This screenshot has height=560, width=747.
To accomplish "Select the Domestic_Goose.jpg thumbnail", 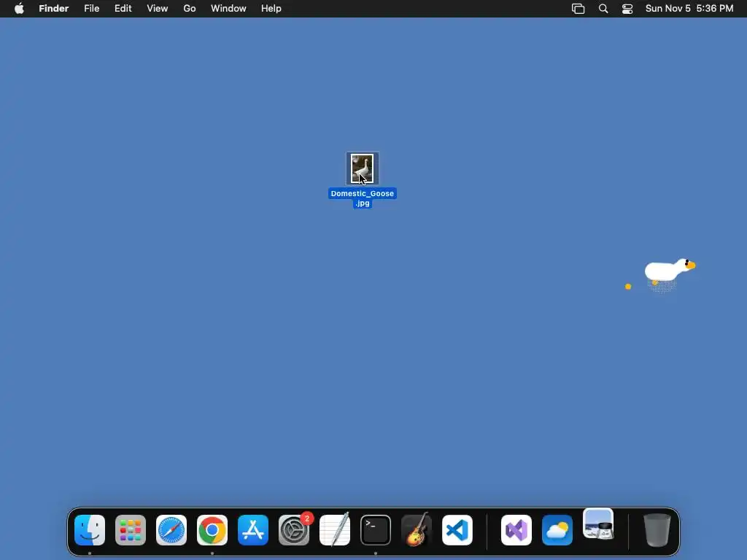I will [362, 168].
